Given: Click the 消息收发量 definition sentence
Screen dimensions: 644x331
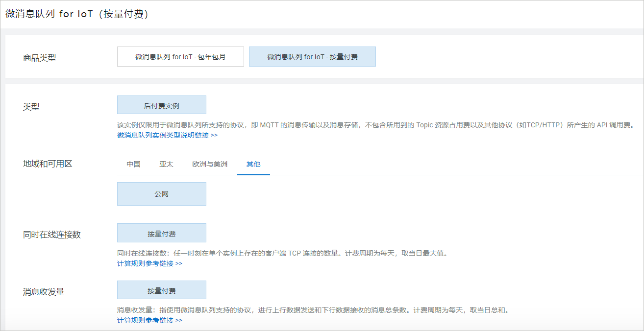Looking at the screenshot, I should point(313,310).
